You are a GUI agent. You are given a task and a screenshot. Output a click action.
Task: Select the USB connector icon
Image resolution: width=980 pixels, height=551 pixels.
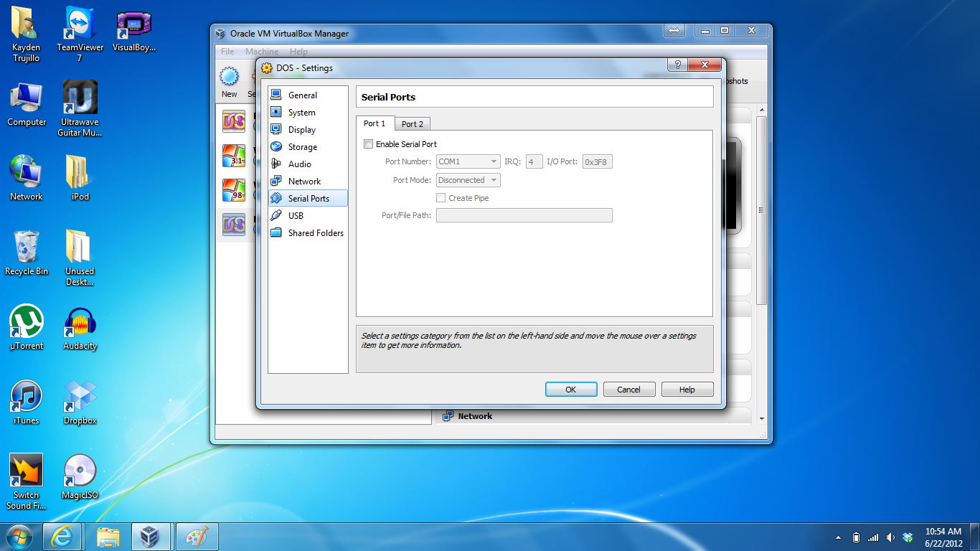275,215
